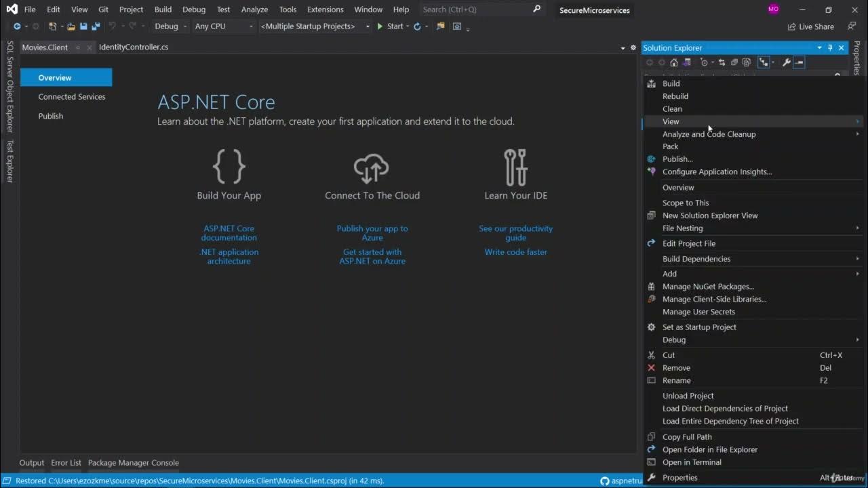Click the Pending Changes Filter clock icon

click(x=704, y=62)
